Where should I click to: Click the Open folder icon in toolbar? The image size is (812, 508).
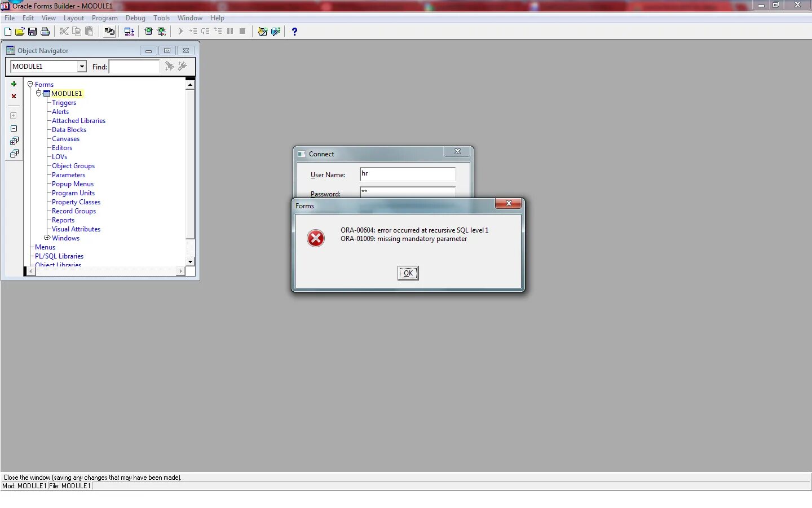pos(20,32)
